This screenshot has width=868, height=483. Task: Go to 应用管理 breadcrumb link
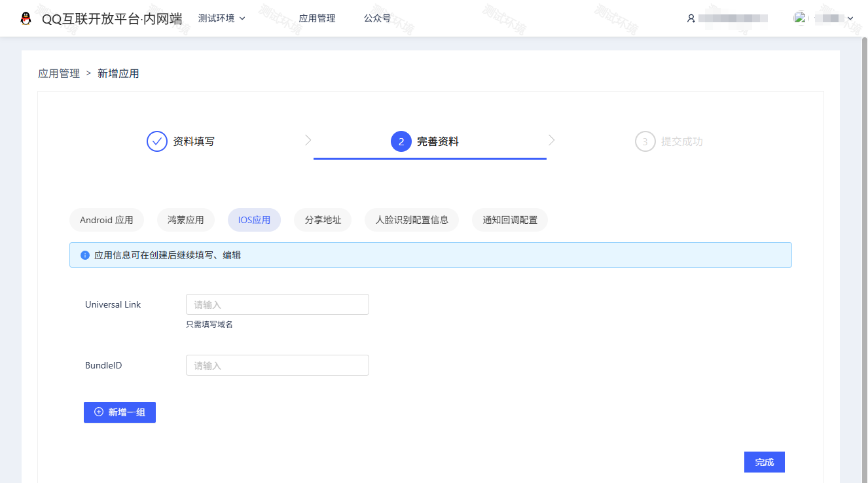(x=59, y=73)
